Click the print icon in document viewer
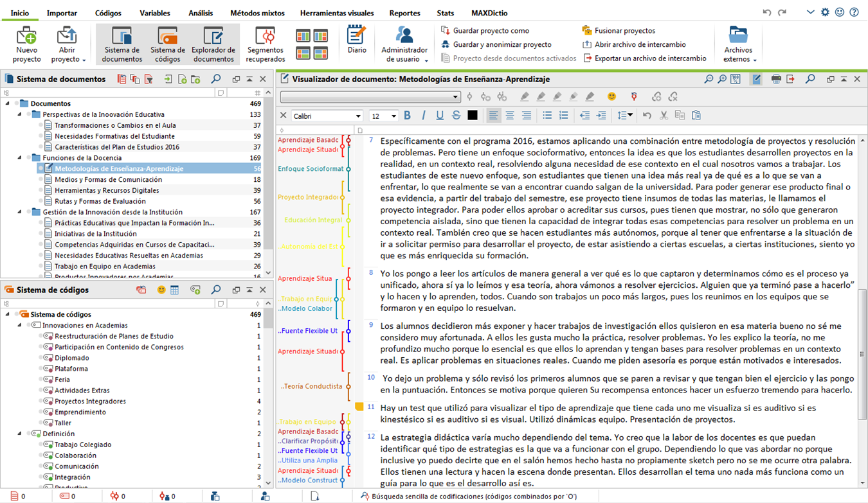Image resolution: width=868 pixels, height=503 pixels. coord(776,79)
